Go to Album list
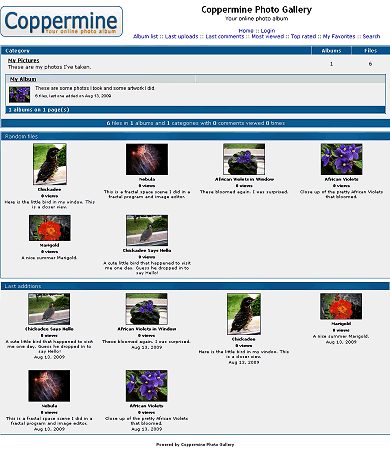This screenshot has width=390, height=450. pos(145,36)
